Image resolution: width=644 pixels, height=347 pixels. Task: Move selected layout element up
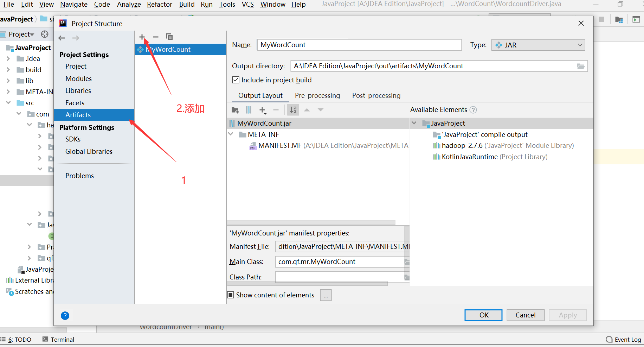click(x=307, y=110)
